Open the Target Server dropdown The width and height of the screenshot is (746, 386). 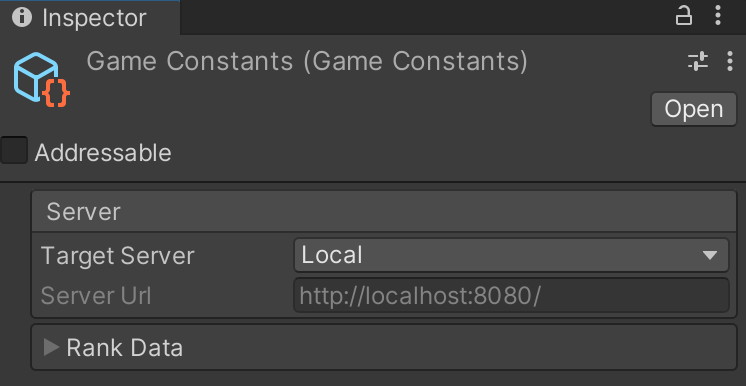511,255
